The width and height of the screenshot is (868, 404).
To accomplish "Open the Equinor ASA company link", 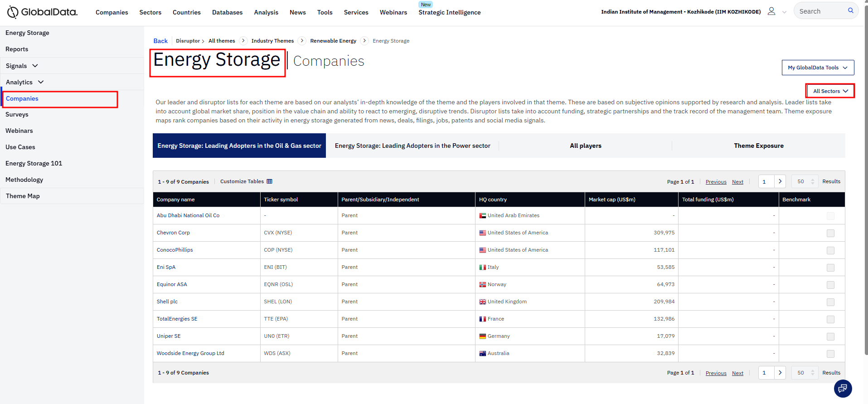I will (172, 284).
